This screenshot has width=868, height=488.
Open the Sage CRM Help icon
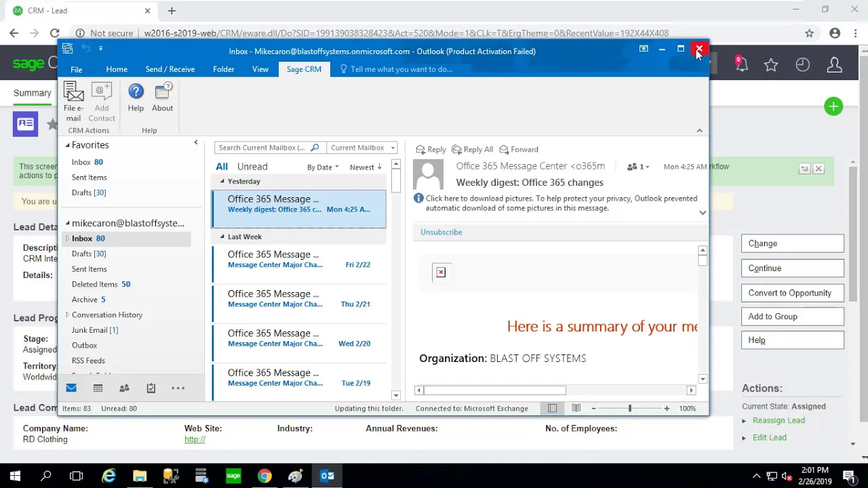136,98
